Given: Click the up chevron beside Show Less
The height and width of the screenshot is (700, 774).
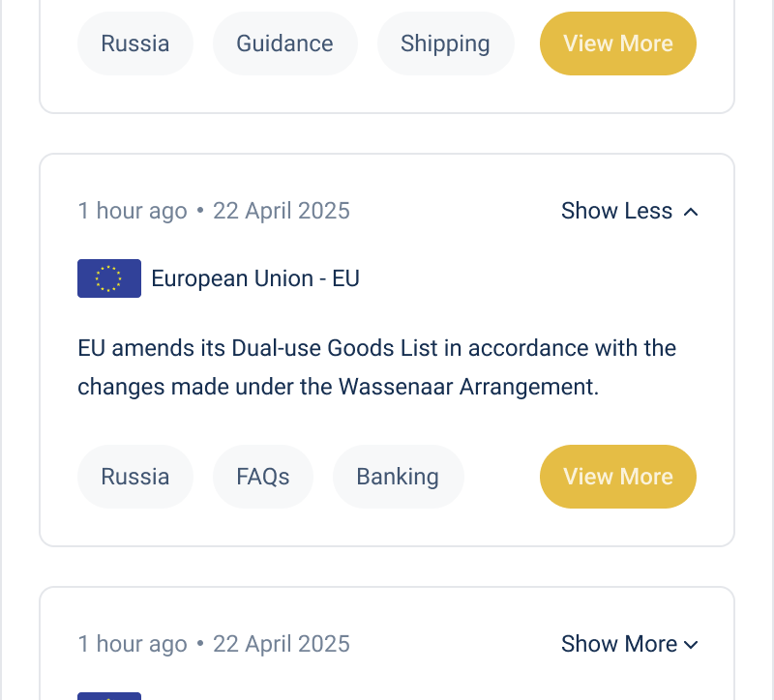Looking at the screenshot, I should point(691,212).
